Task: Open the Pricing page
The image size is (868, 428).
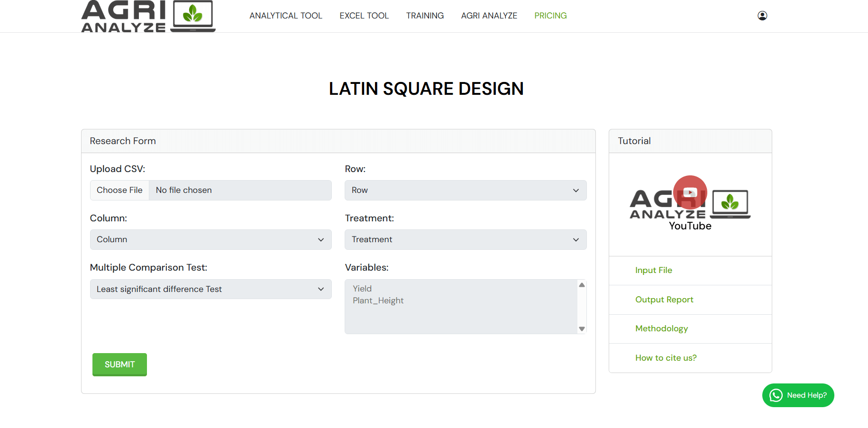Action: (x=550, y=16)
